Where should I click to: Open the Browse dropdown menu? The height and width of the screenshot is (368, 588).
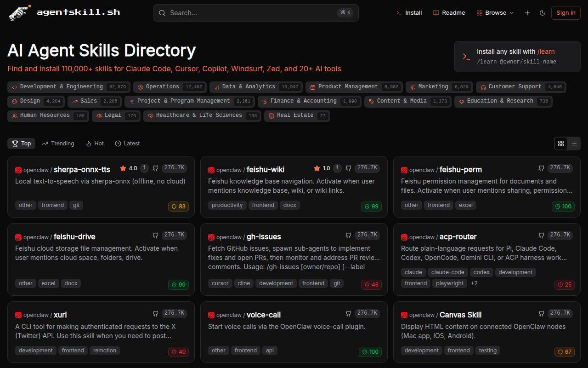click(495, 13)
